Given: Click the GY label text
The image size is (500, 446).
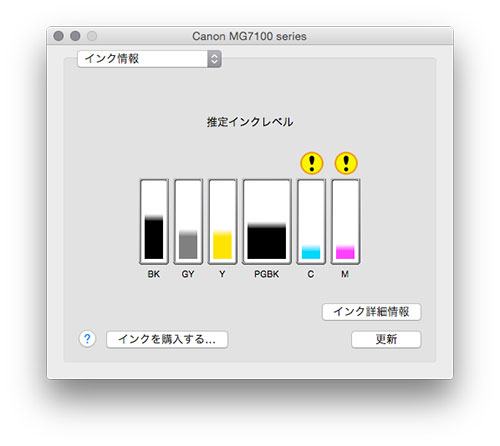Looking at the screenshot, I should (x=188, y=274).
